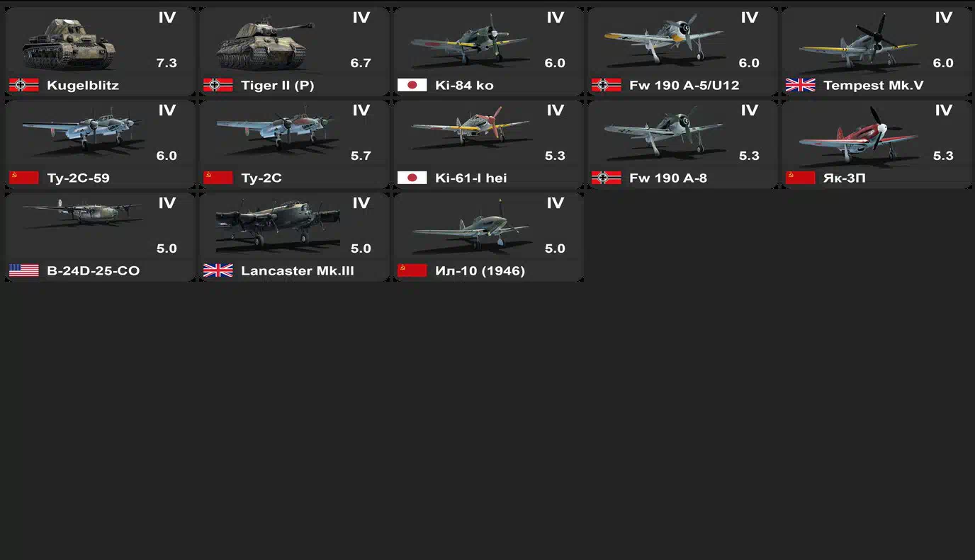
Task: Click the 7.3 battle rating on Kugelblitz
Action: (167, 63)
